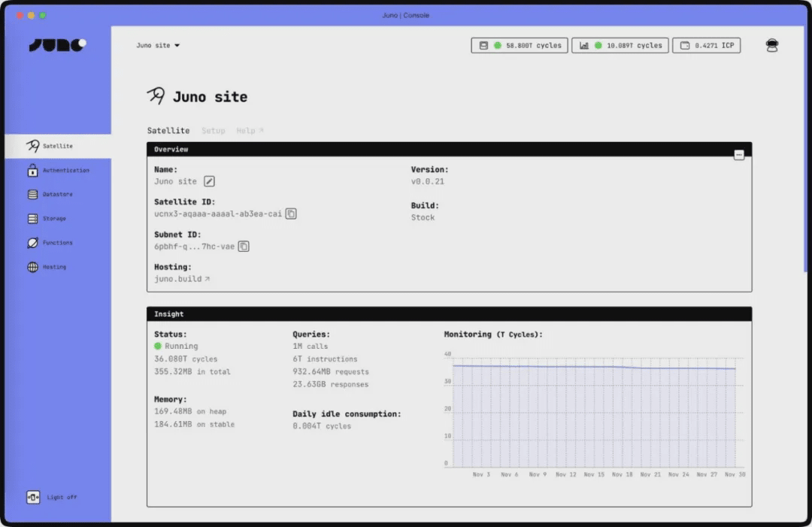
Task: Open wallet 0.4271 ICP badge
Action: tap(706, 46)
